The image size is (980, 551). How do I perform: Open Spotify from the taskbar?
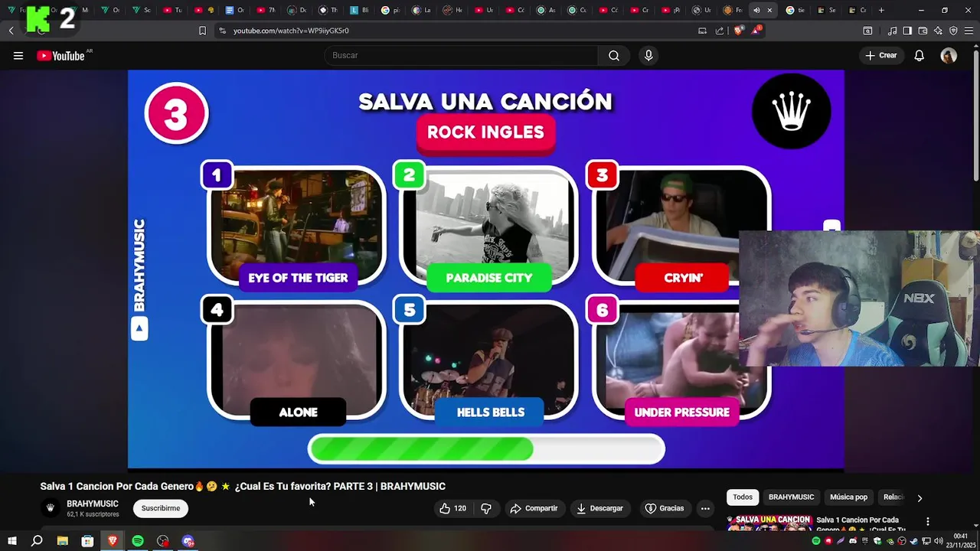pyautogui.click(x=138, y=541)
